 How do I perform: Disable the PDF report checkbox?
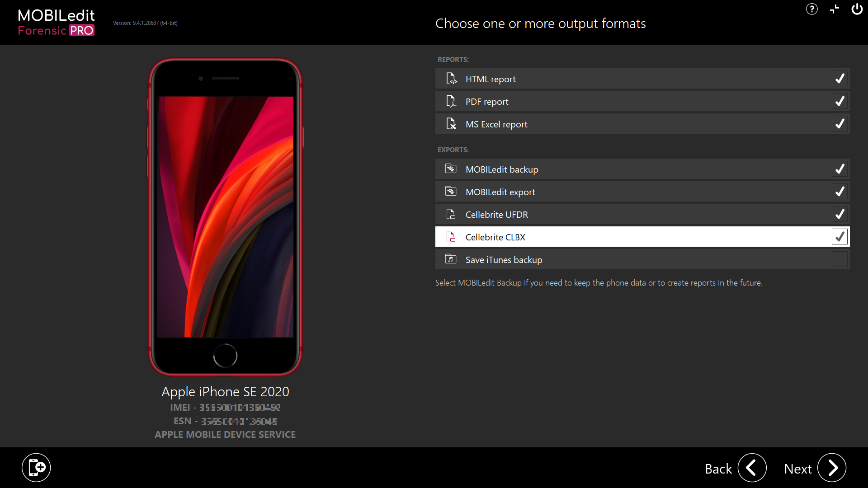(x=840, y=101)
